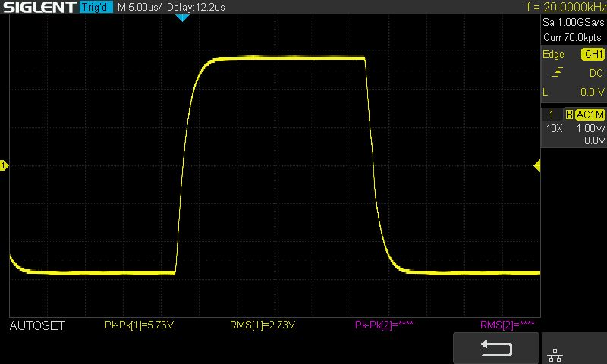The width and height of the screenshot is (607, 364).
Task: Click the CH1 trigger source badge
Action: coord(593,54)
